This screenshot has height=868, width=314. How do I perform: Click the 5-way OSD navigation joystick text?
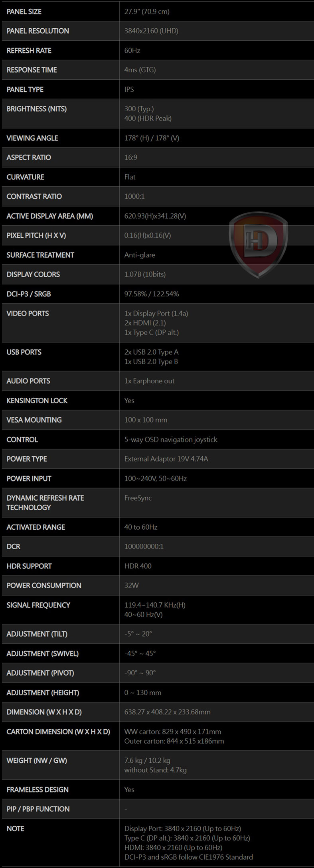coord(171,440)
